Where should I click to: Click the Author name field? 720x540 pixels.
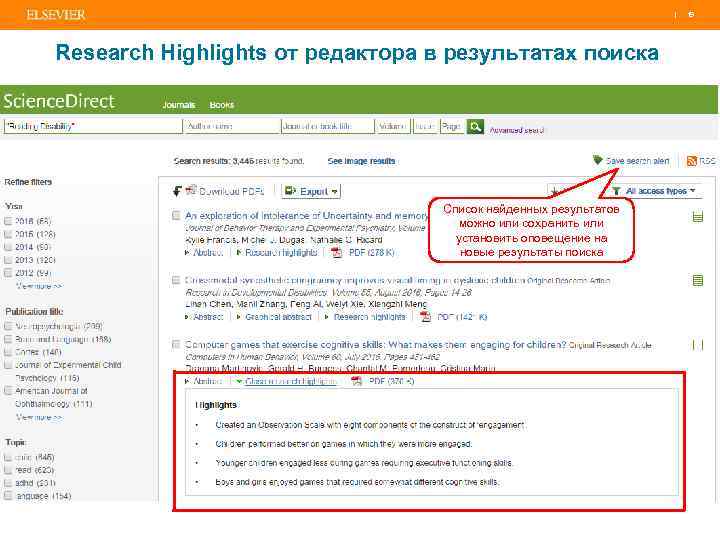pos(232,126)
